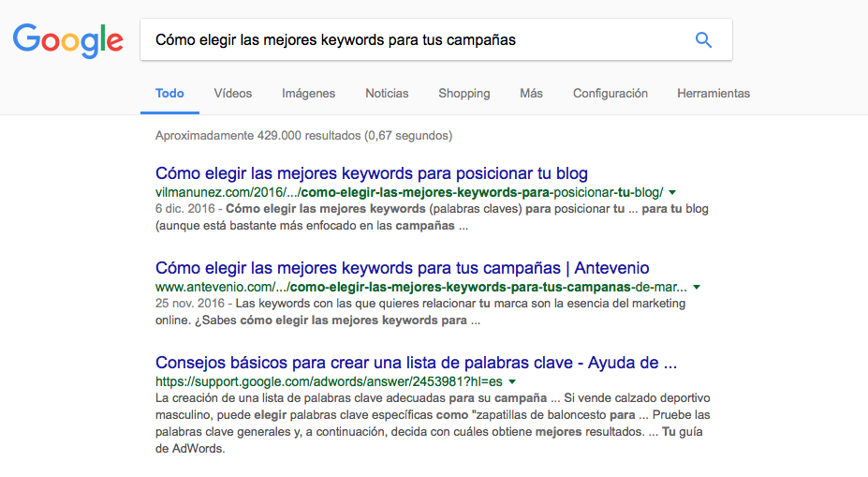Go to the Noticias tab
The image size is (868, 477).
[387, 94]
